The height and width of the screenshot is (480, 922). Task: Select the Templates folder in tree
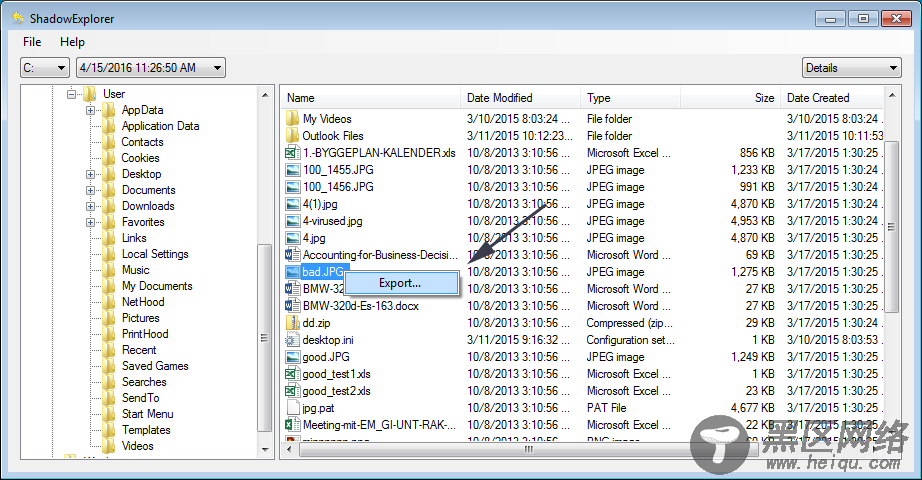click(x=146, y=430)
